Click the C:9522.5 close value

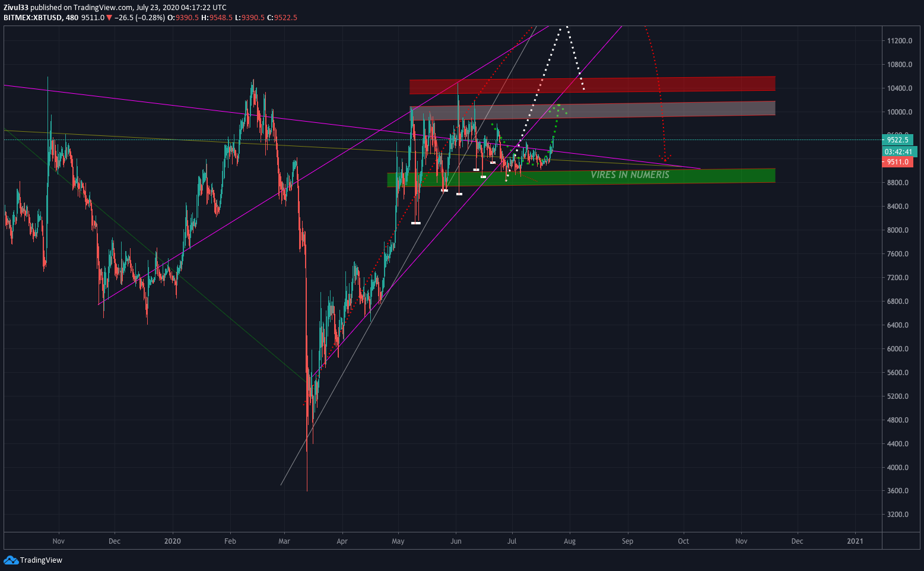pyautogui.click(x=282, y=18)
